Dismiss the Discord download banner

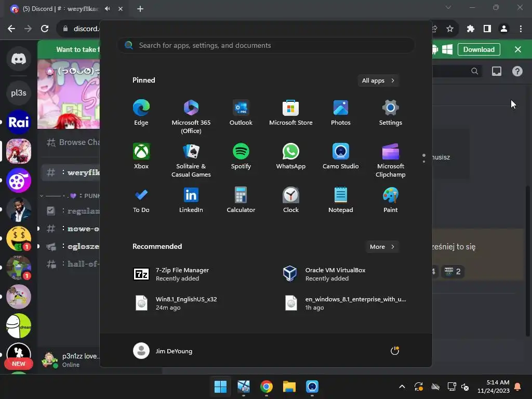(x=518, y=49)
